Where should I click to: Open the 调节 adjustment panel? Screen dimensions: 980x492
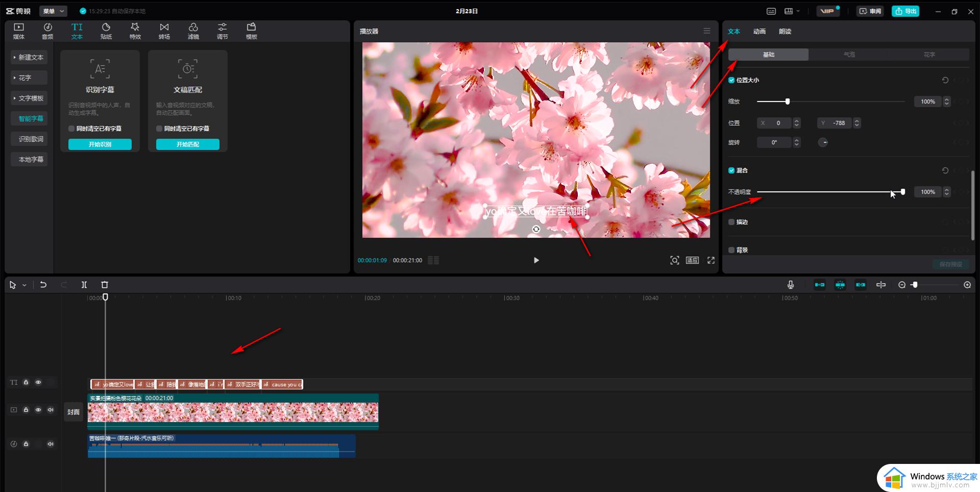coord(223,31)
